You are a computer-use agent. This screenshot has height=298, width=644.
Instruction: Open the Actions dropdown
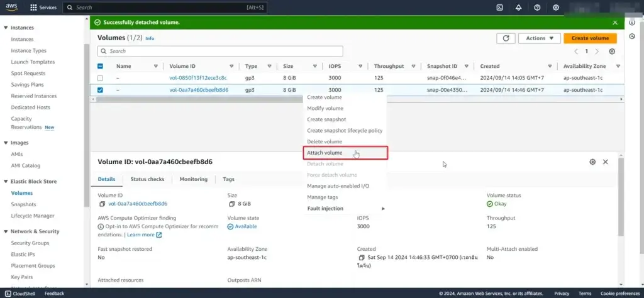(540, 38)
